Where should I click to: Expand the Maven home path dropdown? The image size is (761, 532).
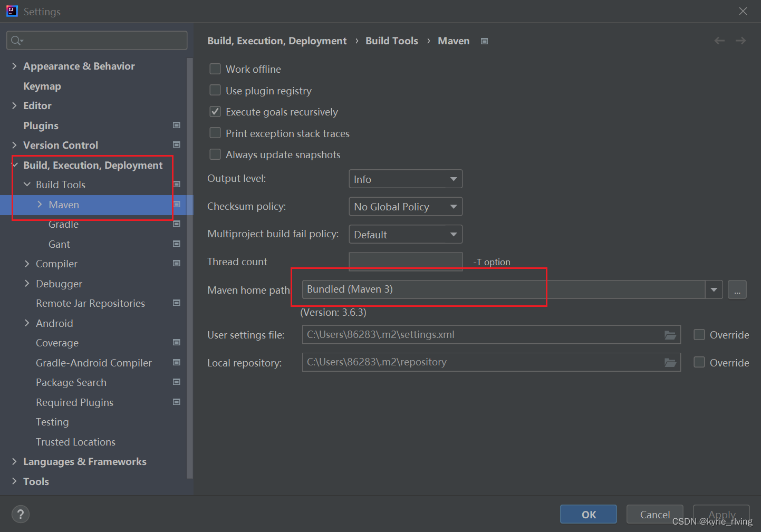click(x=714, y=289)
